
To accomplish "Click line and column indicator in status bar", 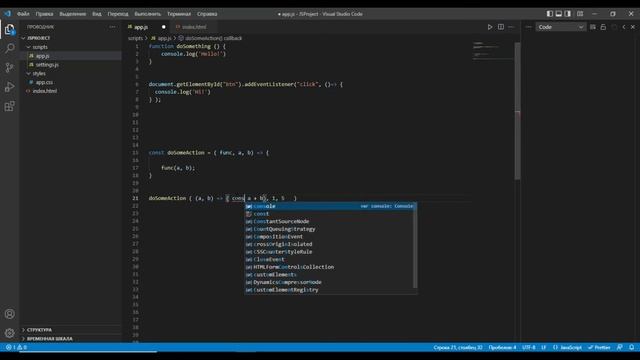I will coord(458,347).
